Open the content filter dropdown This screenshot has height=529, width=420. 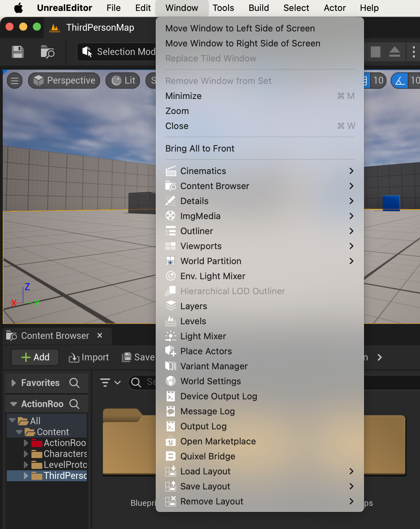pyautogui.click(x=110, y=383)
